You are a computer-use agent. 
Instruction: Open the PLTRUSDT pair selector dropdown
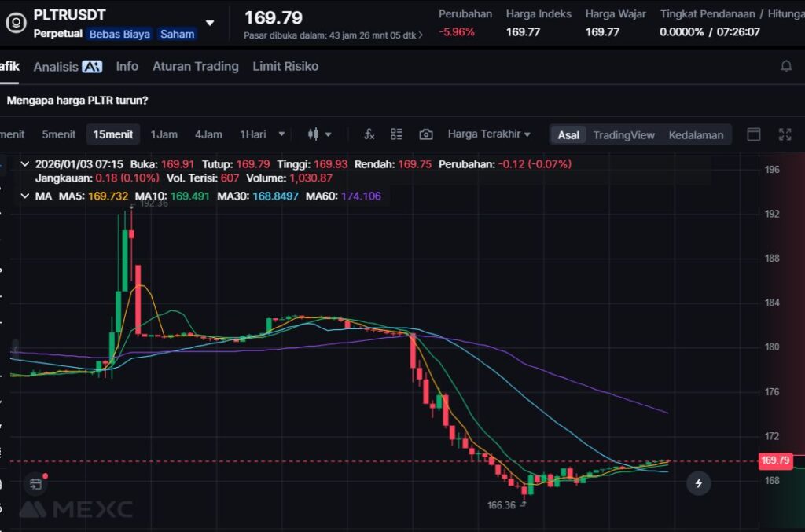click(209, 23)
